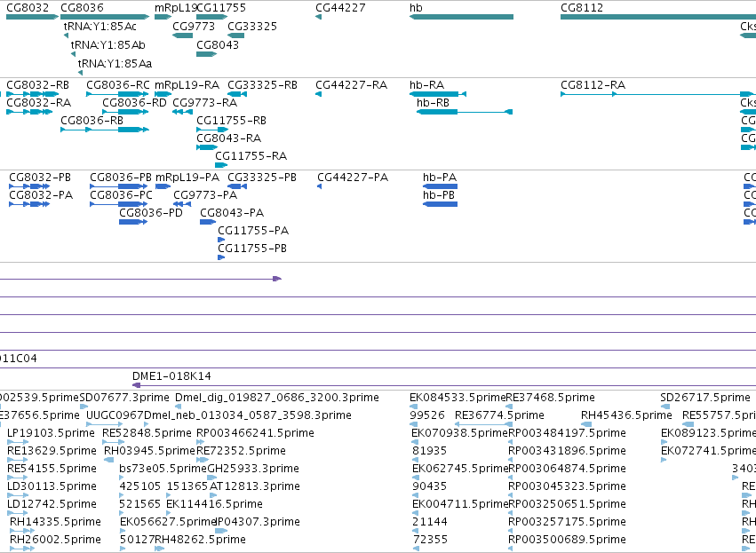756x553 pixels.
Task: Select the CG8032-RA transcript label
Action: 38,103
